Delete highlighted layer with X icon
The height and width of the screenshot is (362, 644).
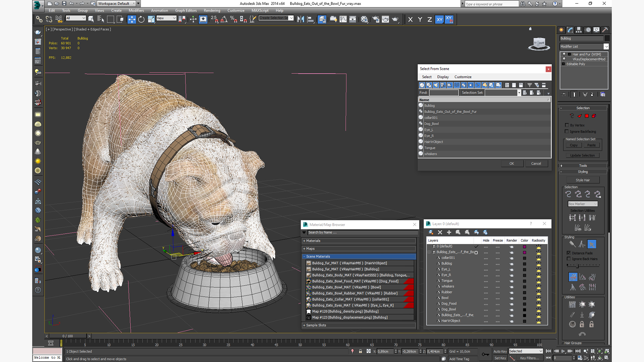click(440, 232)
